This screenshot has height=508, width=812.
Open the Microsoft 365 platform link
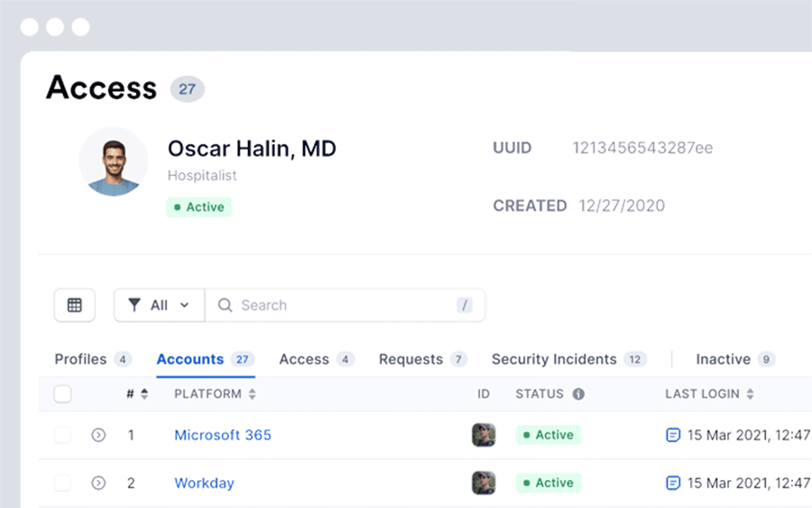(223, 435)
